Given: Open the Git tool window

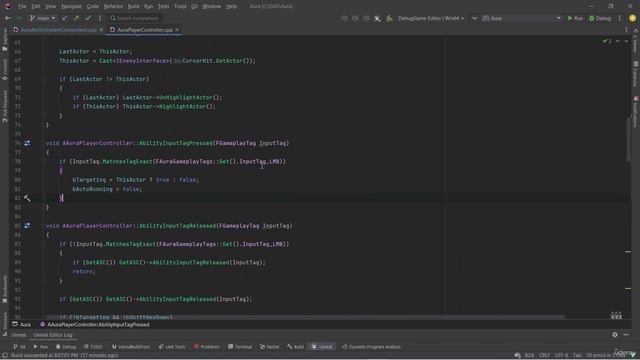Looking at the screenshot, I should point(20,347).
